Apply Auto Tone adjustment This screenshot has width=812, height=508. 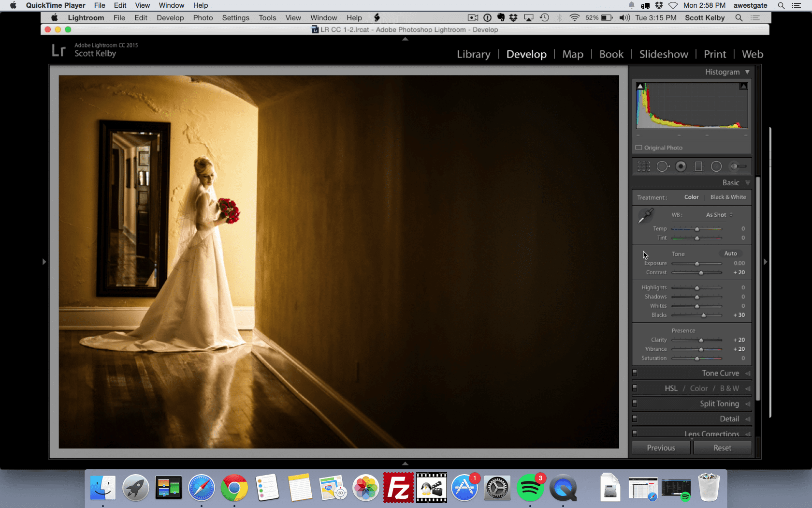click(730, 253)
